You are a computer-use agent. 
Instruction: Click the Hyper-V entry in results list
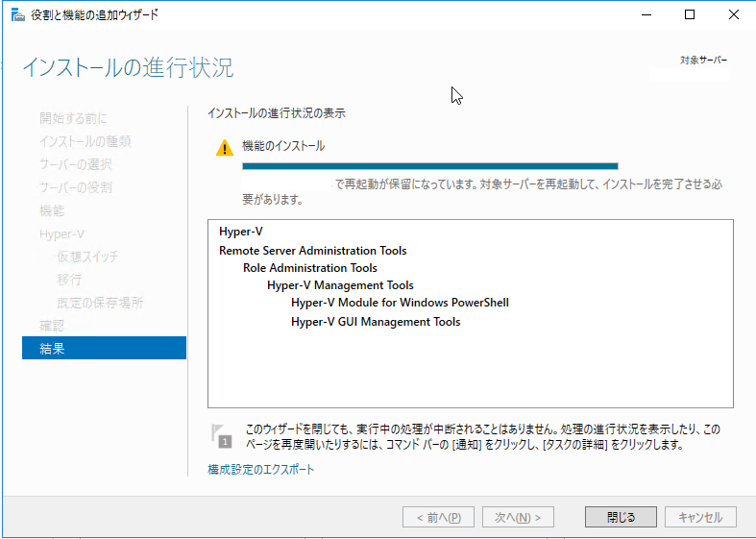point(240,232)
